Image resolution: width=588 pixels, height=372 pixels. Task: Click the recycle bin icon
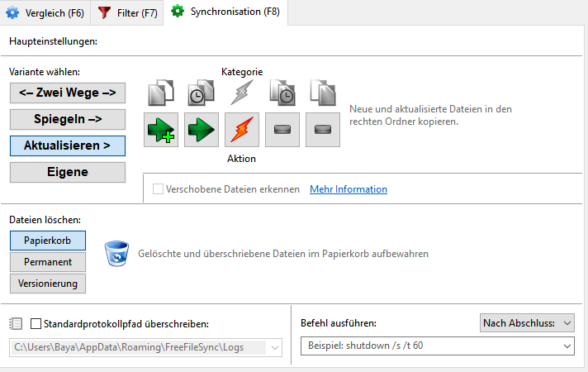[x=116, y=254]
